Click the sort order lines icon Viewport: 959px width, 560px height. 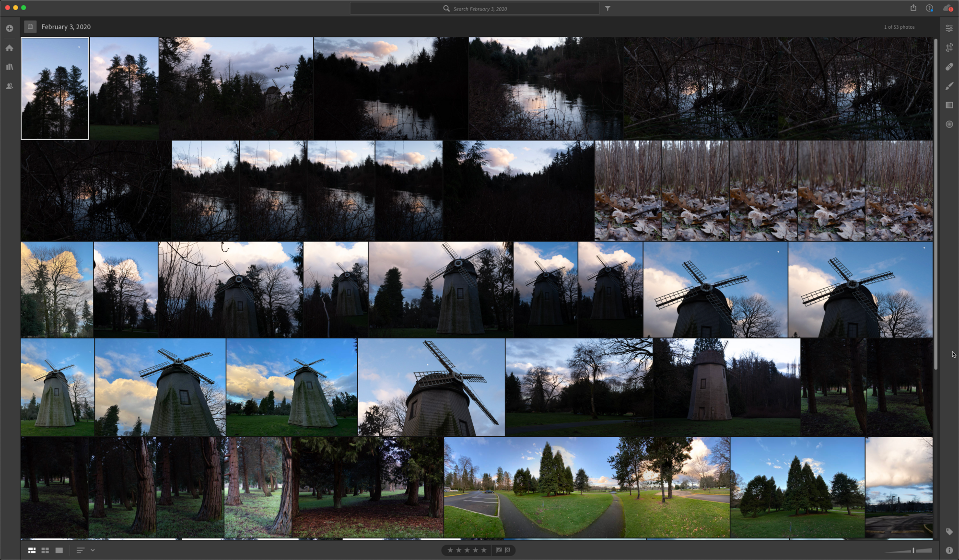[x=80, y=550]
